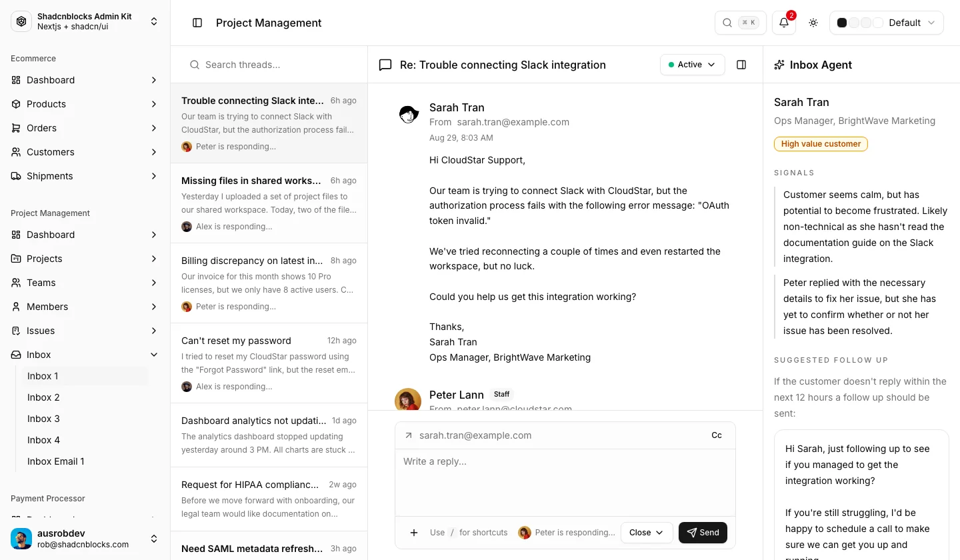Expand the Orders chevron
This screenshot has height=560, width=960.
(154, 128)
